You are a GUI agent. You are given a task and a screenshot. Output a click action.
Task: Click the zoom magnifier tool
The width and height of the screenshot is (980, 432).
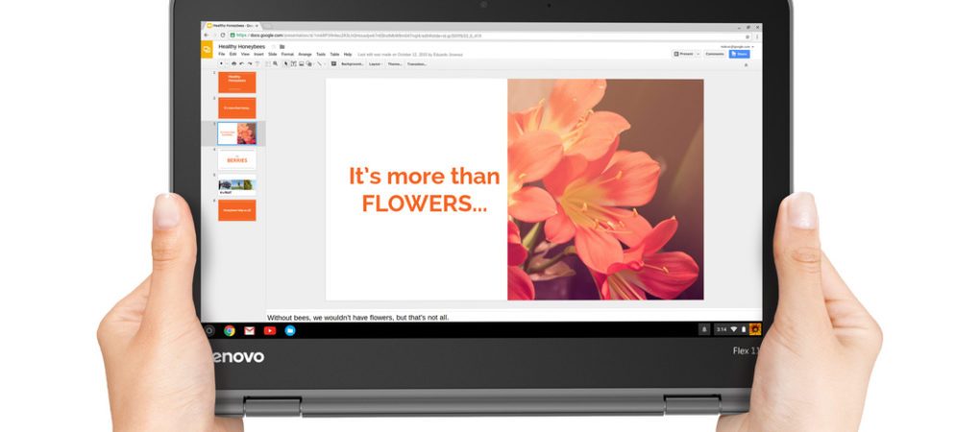pos(275,63)
